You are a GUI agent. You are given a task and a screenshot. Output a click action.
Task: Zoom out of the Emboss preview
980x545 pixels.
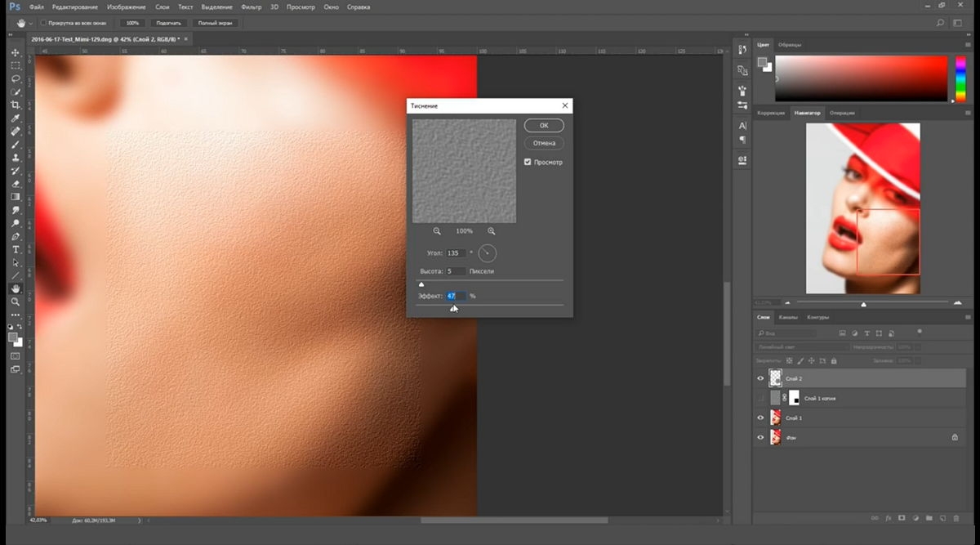(x=437, y=231)
